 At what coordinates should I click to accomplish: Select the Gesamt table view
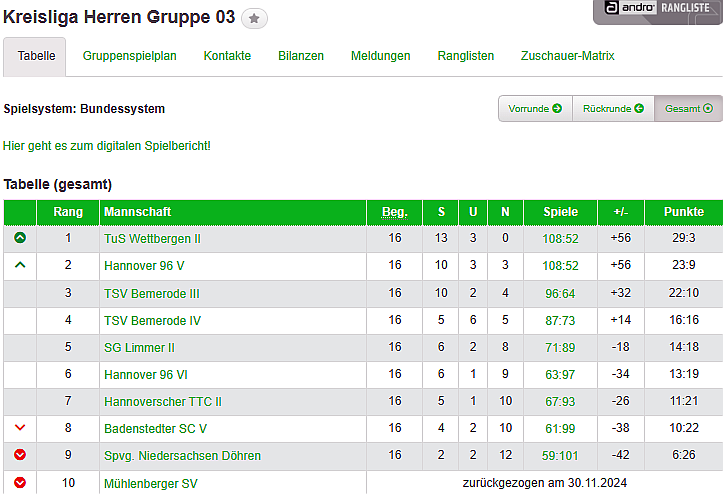pos(688,108)
